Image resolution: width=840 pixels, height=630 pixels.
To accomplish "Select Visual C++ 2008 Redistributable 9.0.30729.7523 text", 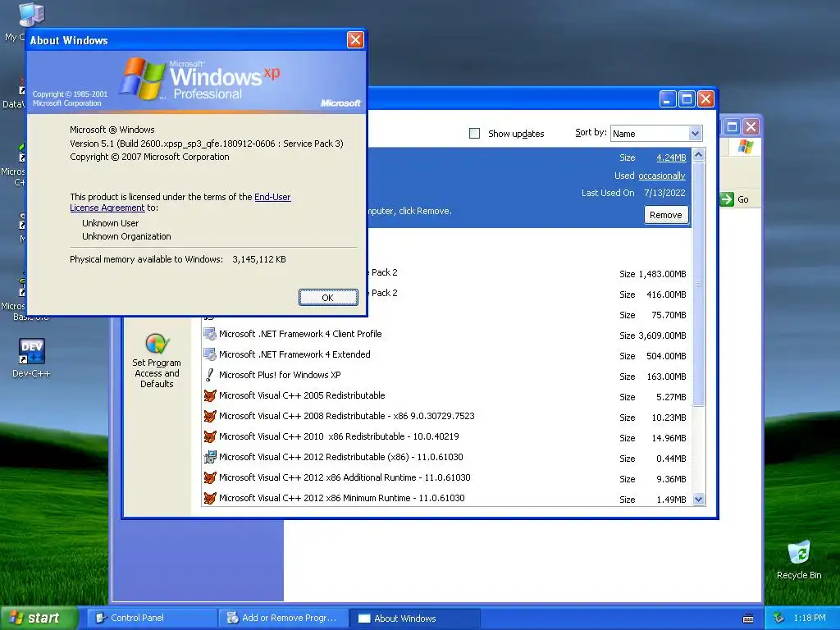I will [347, 416].
